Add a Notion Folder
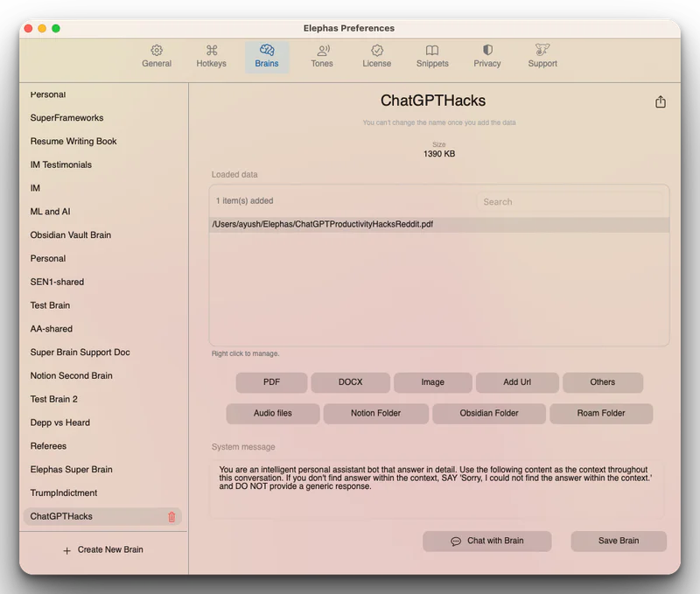Image resolution: width=700 pixels, height=594 pixels. (376, 414)
